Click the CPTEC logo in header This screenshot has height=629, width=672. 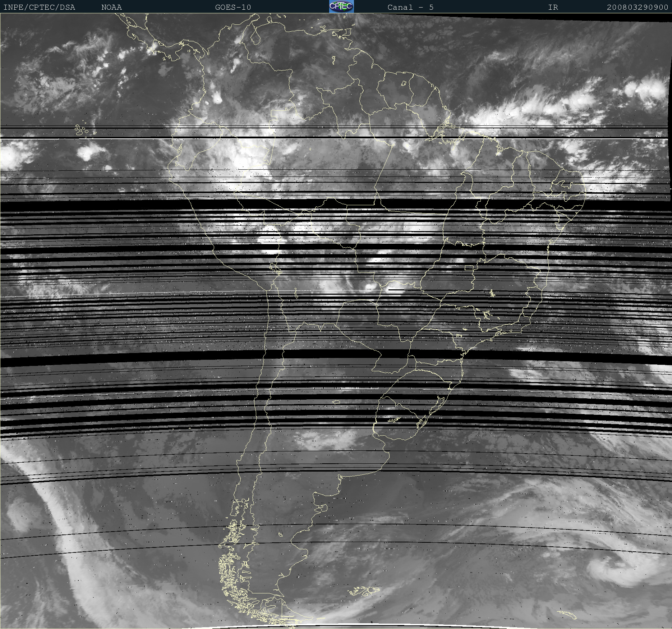[341, 6]
